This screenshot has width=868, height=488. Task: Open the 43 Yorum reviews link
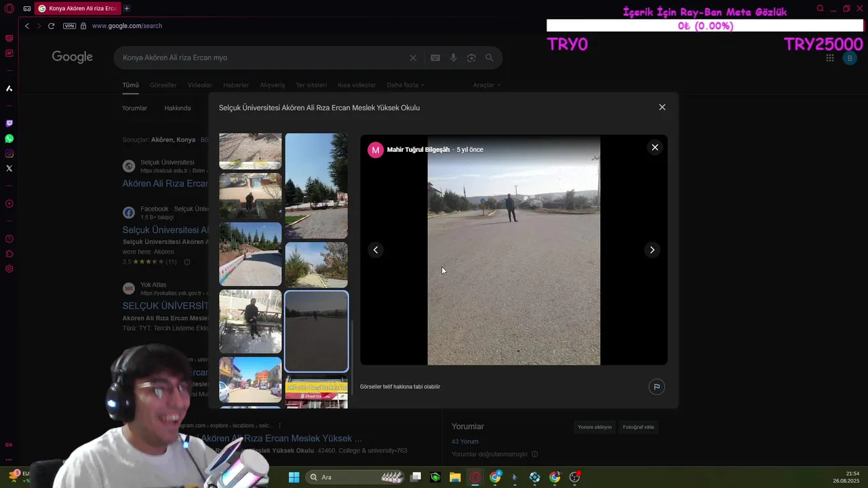[x=465, y=441]
